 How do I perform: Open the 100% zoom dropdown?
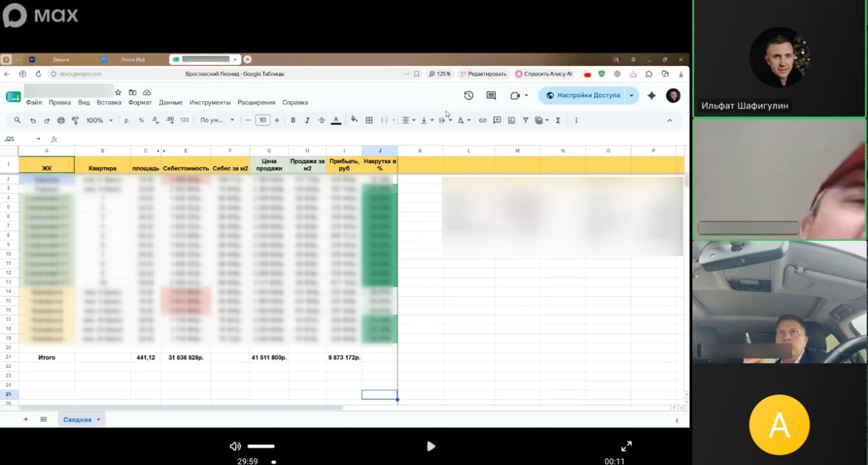pyautogui.click(x=100, y=120)
